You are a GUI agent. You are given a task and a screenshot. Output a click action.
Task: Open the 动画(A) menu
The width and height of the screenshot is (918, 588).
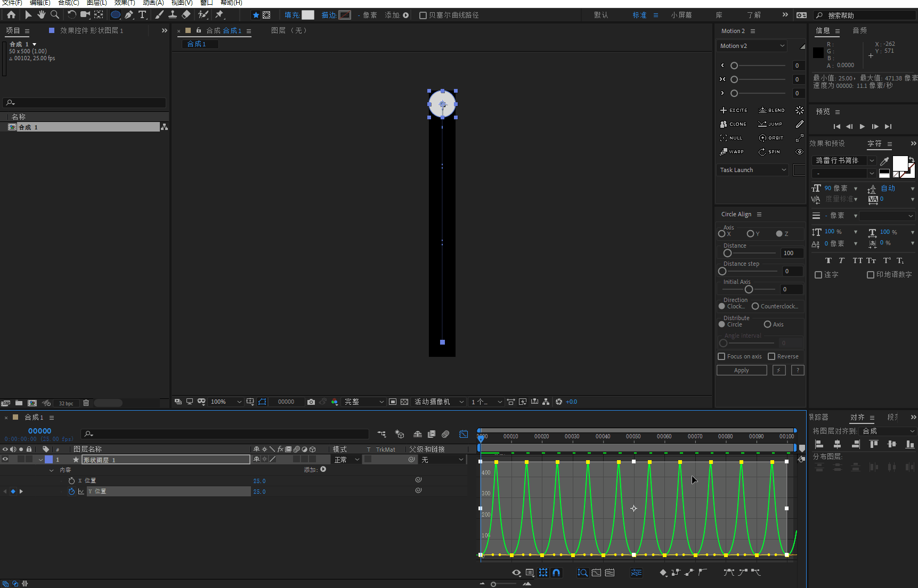pyautogui.click(x=153, y=3)
